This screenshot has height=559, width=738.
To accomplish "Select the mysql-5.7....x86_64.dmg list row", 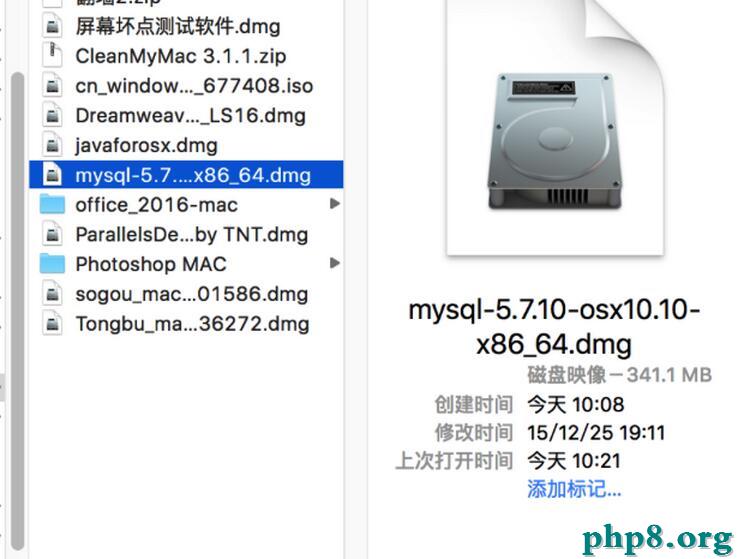I will pyautogui.click(x=186, y=175).
